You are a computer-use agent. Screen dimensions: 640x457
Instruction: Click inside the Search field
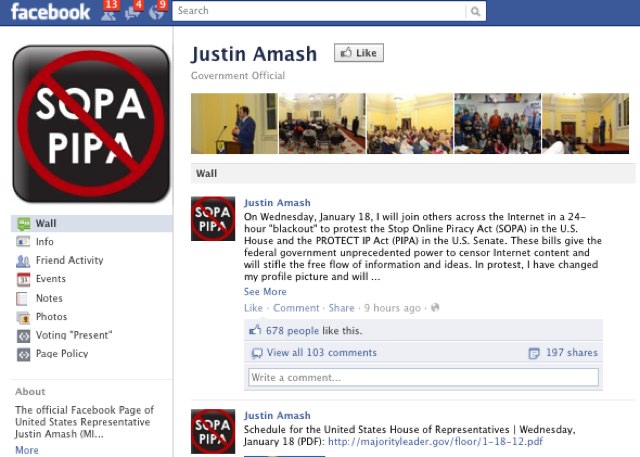click(x=319, y=11)
